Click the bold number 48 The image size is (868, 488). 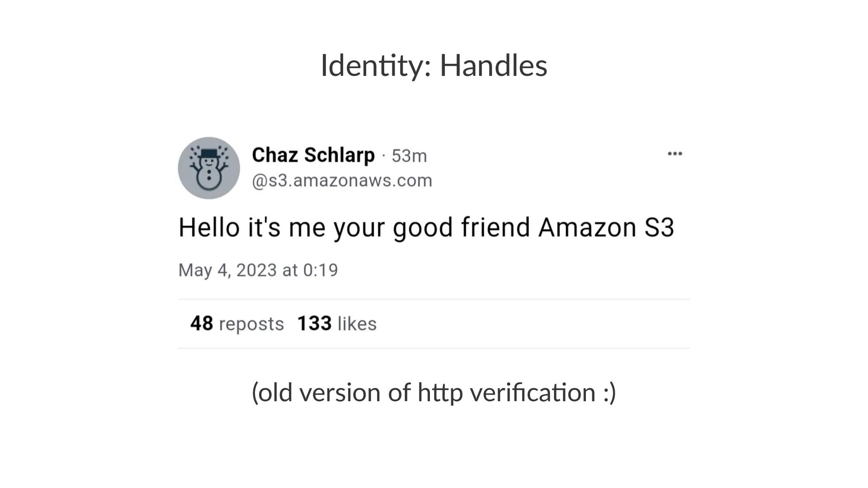coord(202,324)
